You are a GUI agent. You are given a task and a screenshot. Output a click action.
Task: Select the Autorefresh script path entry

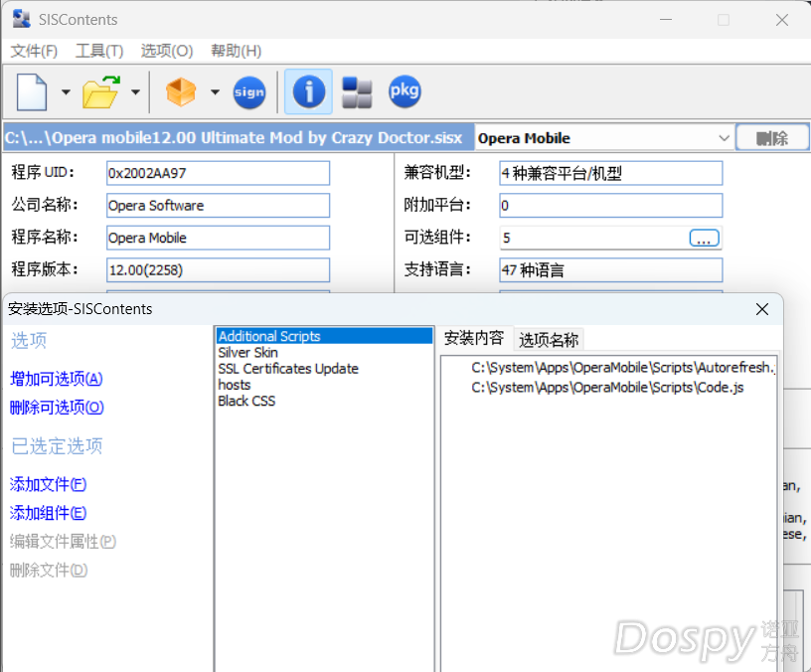pos(623,367)
